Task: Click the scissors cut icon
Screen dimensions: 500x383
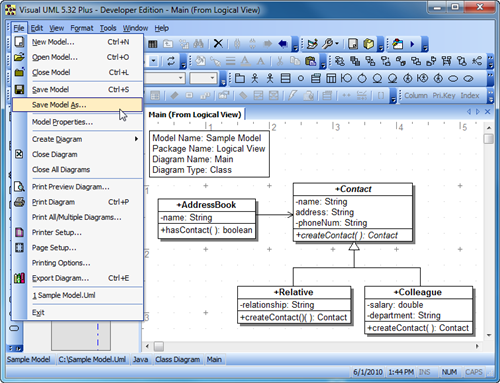Action: coord(280,61)
